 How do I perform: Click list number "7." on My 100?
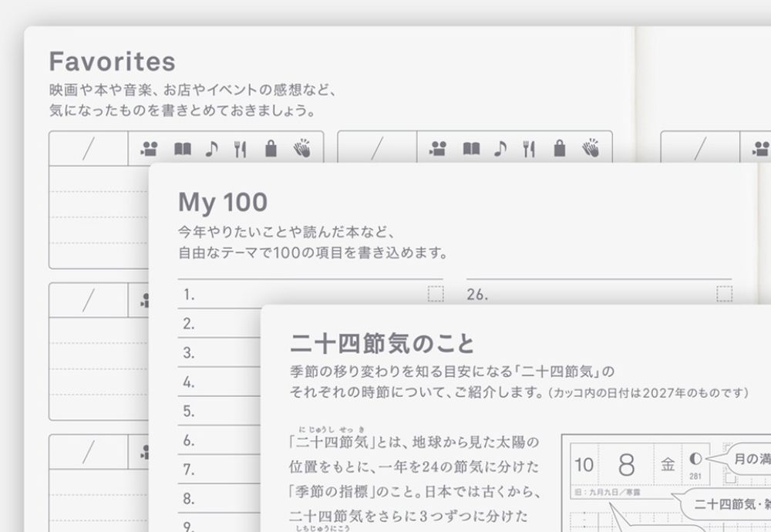pos(189,470)
